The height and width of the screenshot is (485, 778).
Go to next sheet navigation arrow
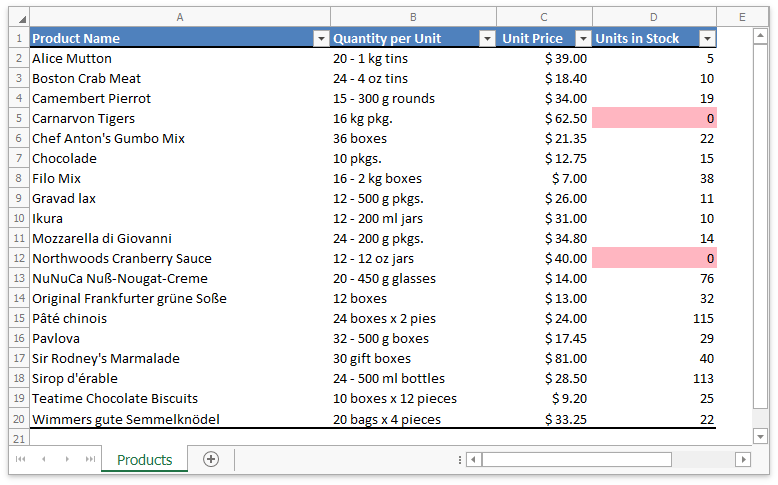tap(67, 459)
